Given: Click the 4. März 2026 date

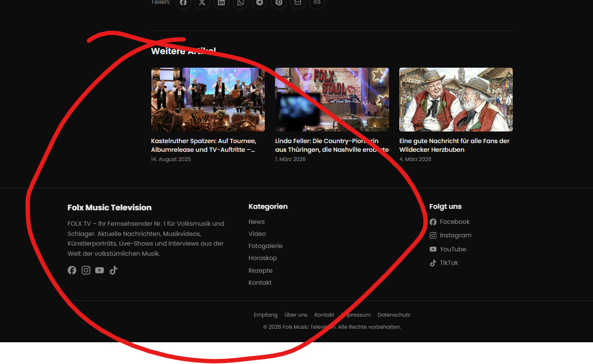Looking at the screenshot, I should (415, 159).
